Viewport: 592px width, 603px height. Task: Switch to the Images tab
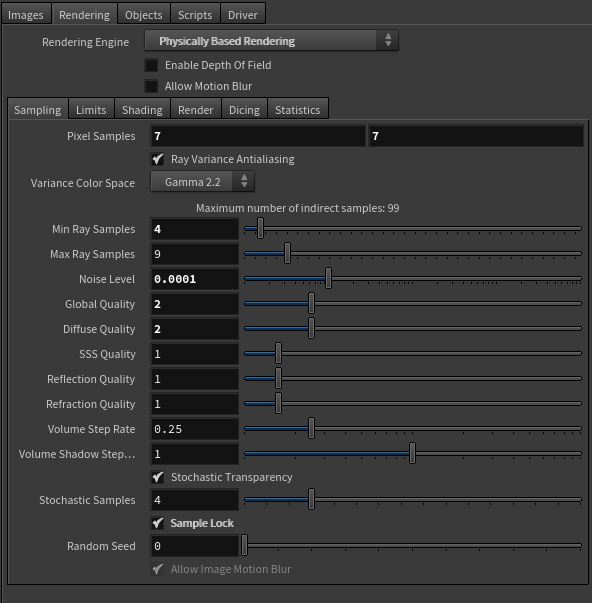coord(26,15)
